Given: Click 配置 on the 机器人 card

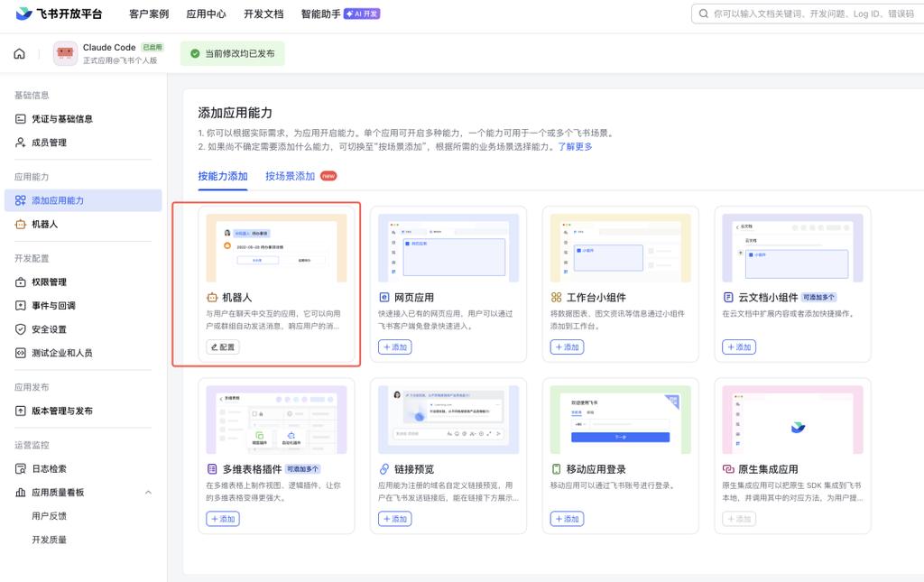Looking at the screenshot, I should click(x=222, y=346).
